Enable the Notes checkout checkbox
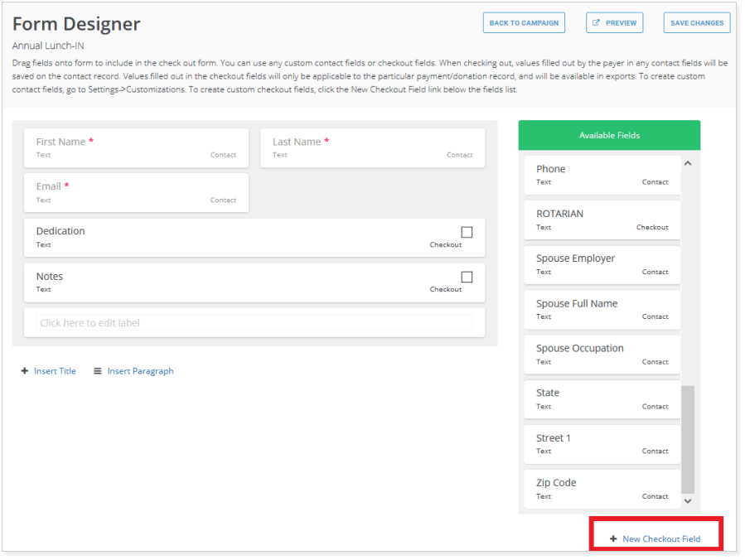Screen dimensions: 745x560 tap(467, 277)
